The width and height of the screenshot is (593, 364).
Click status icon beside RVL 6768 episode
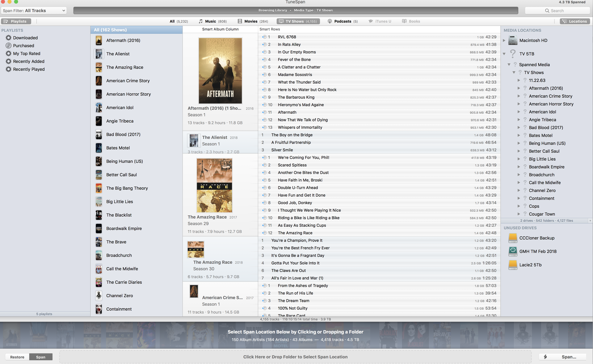click(x=264, y=37)
